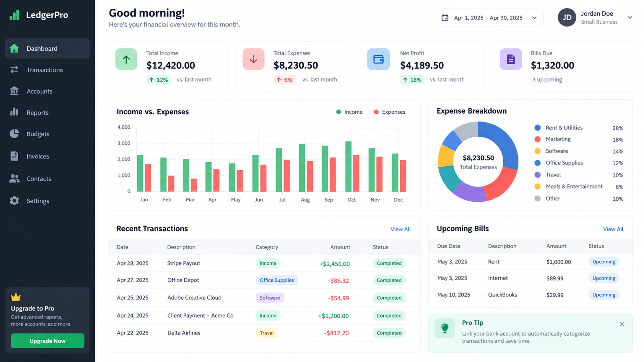View All upcoming bills link
Screen dimensions: 644x362
[x=613, y=229]
